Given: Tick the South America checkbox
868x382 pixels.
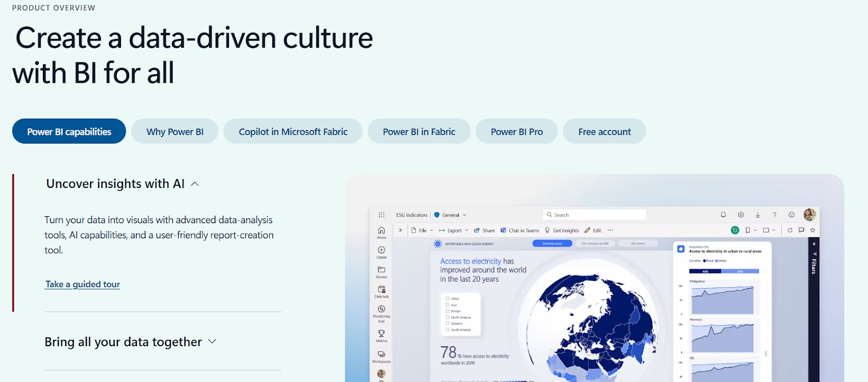Looking at the screenshot, I should coord(448,329).
